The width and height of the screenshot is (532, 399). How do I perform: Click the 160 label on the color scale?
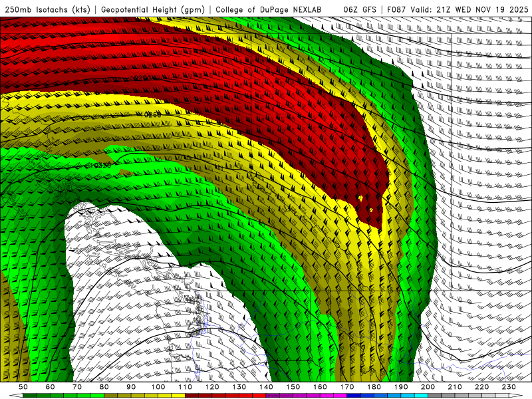[x=320, y=387]
